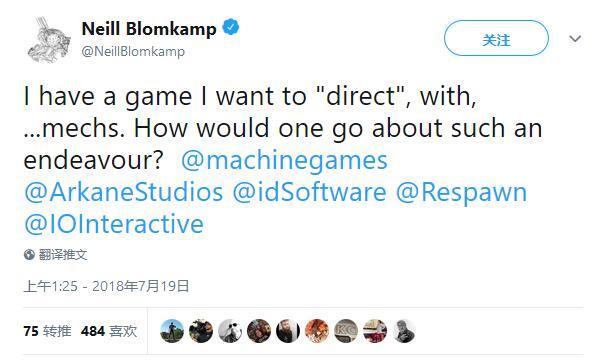This screenshot has height=363, width=608.
Task: Expand the tweet options chevron
Action: (575, 39)
